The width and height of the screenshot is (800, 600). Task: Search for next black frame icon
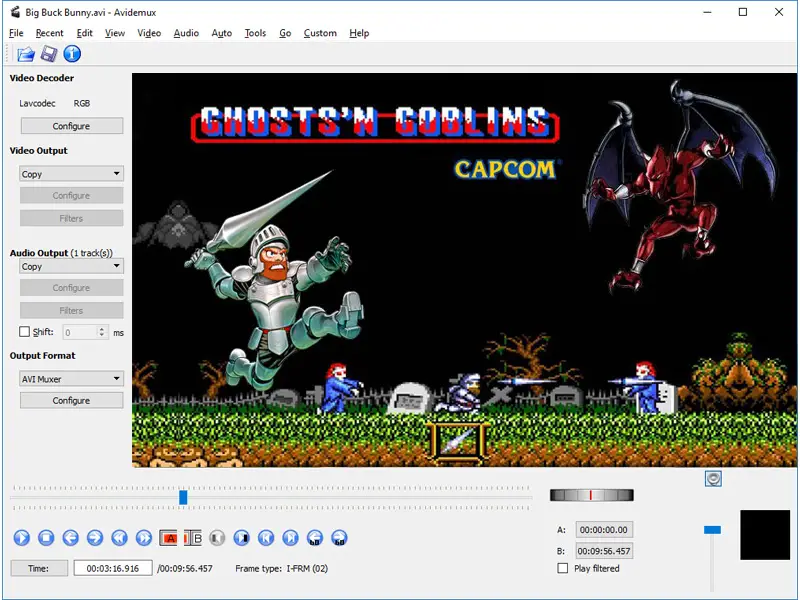241,538
